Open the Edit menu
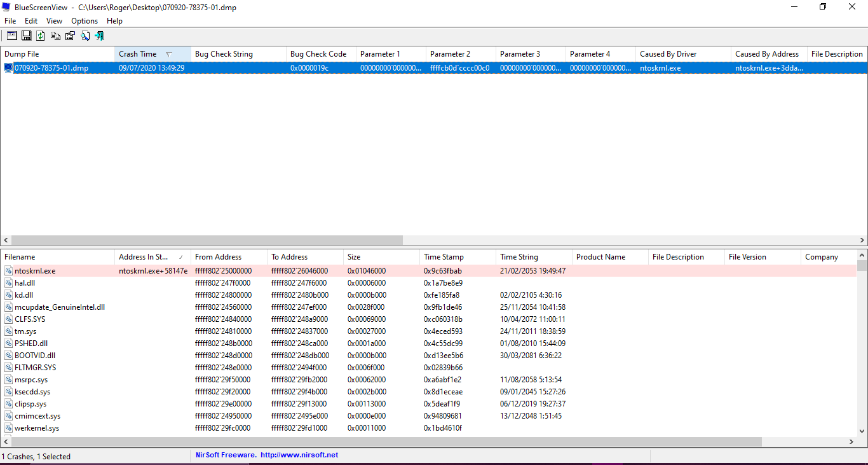Screen dimensions: 868x465 point(31,21)
